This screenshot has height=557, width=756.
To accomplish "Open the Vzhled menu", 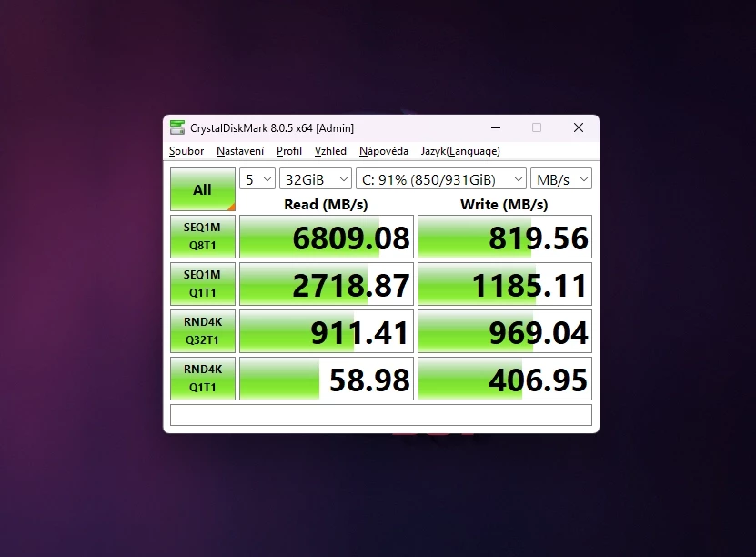I will [x=330, y=151].
